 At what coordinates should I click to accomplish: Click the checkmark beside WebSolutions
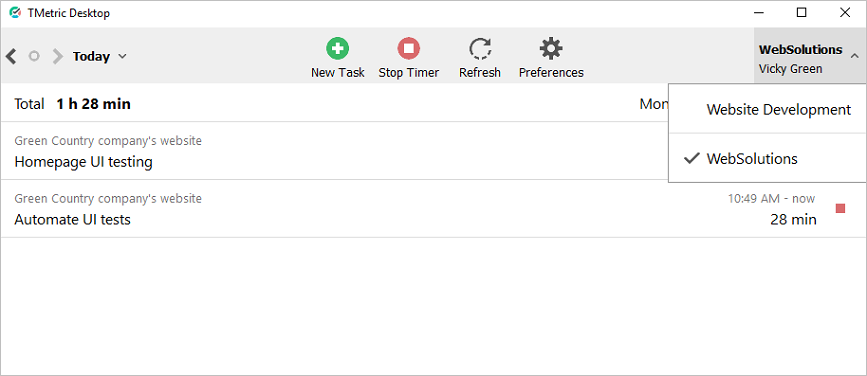[692, 159]
